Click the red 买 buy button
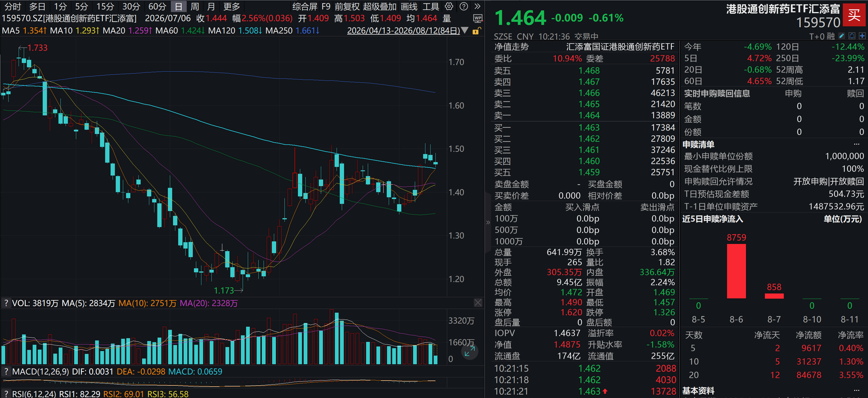868x398 pixels. pos(854,15)
